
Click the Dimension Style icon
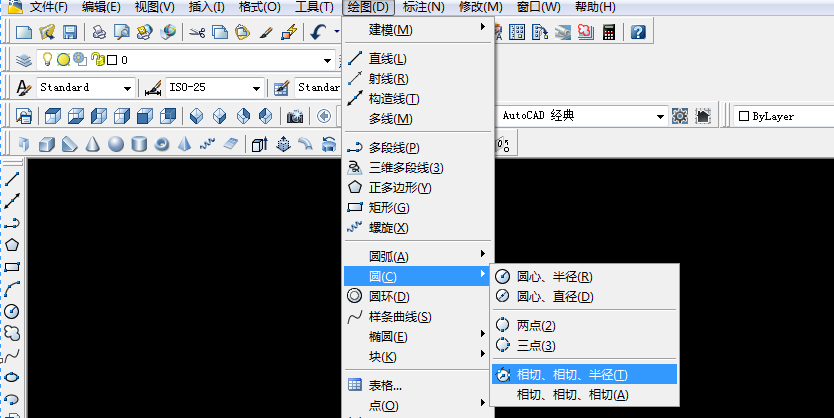(153, 88)
